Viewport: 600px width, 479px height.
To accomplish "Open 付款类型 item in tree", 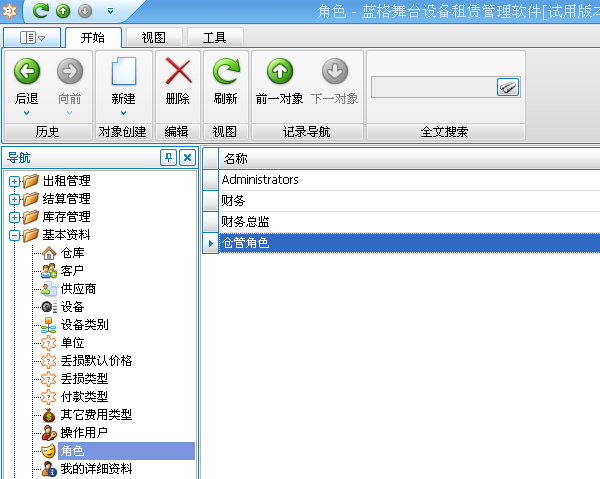I will [x=75, y=396].
